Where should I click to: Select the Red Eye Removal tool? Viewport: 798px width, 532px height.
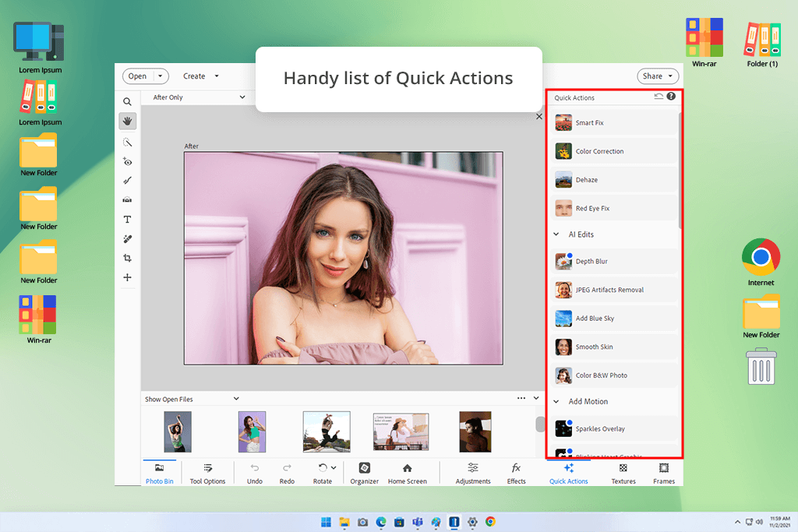(128, 162)
